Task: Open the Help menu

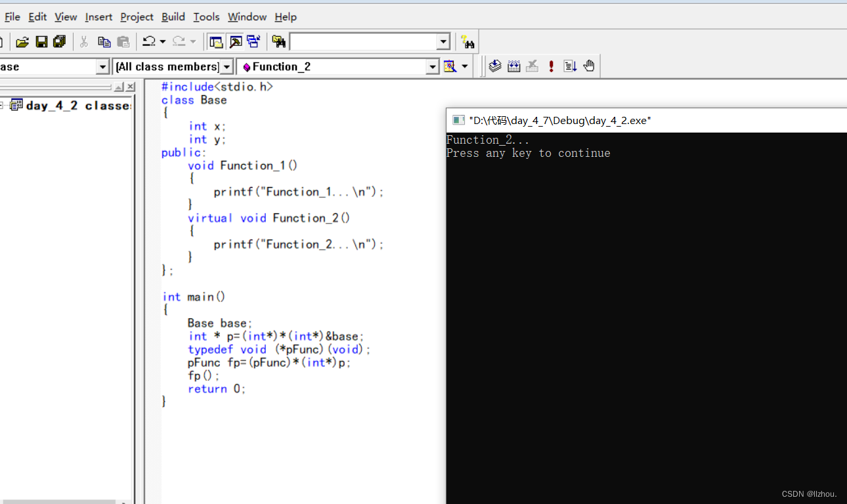Action: pyautogui.click(x=286, y=17)
